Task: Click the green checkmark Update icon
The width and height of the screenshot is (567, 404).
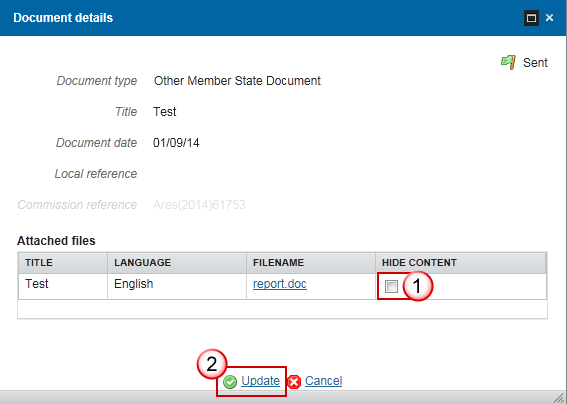Action: point(230,382)
